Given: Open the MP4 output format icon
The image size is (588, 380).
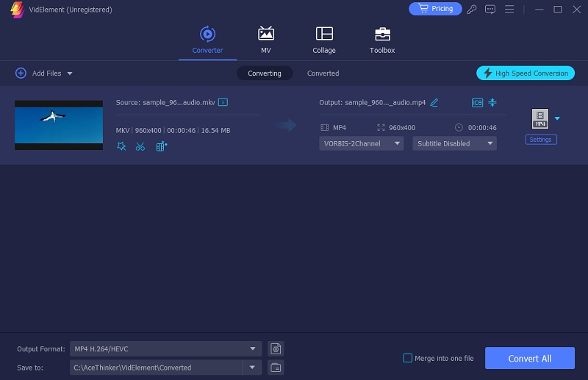Looking at the screenshot, I should point(540,118).
